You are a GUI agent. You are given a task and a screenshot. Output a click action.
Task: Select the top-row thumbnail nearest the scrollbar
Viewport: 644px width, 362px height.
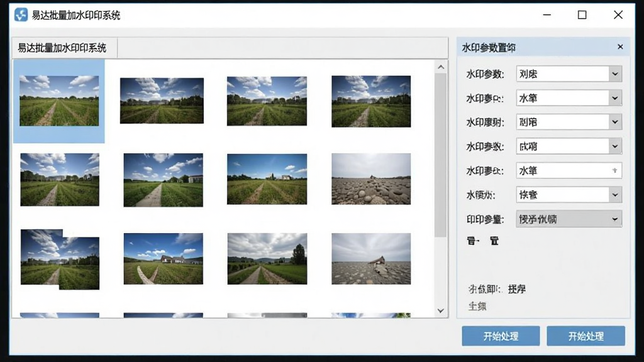[371, 101]
